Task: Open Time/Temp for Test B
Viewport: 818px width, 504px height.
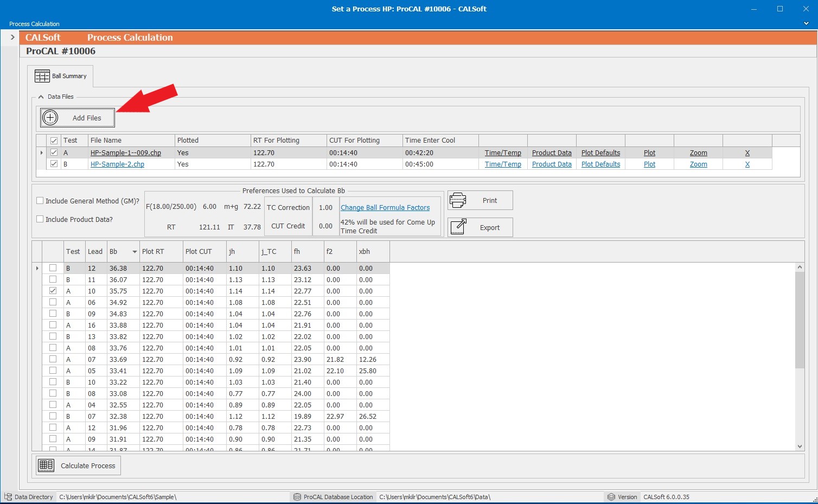Action: (x=503, y=164)
